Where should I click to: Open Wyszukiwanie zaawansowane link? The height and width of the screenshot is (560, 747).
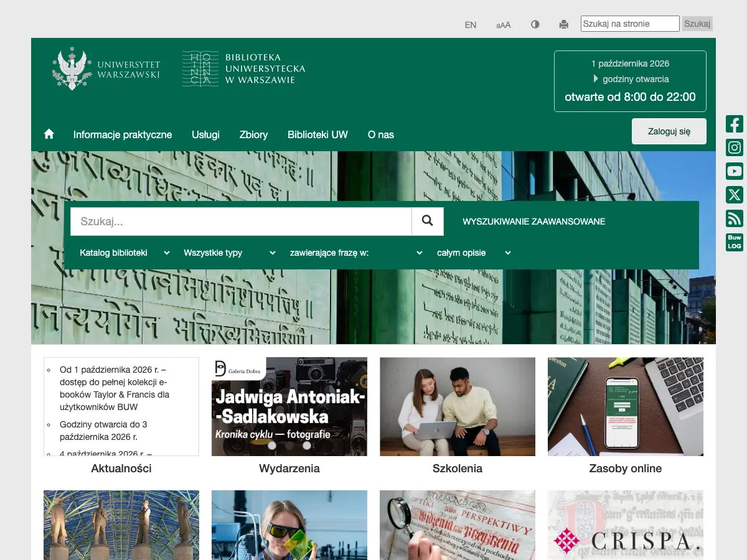(534, 222)
